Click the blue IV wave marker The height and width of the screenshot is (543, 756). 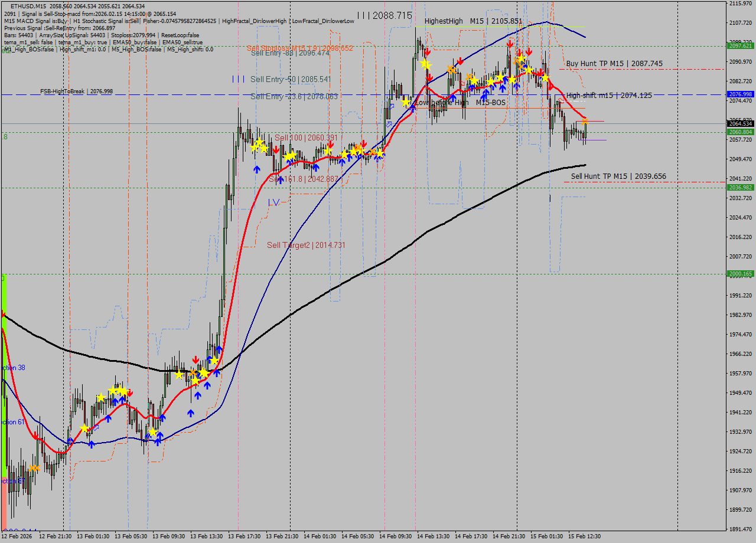click(x=273, y=202)
